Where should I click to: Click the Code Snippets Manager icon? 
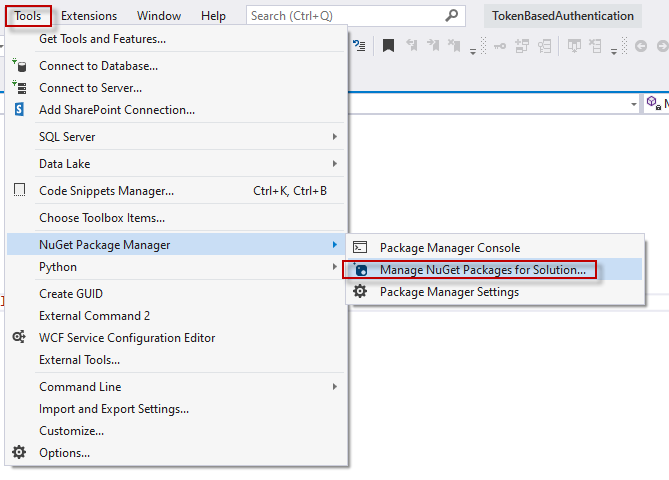[19, 191]
